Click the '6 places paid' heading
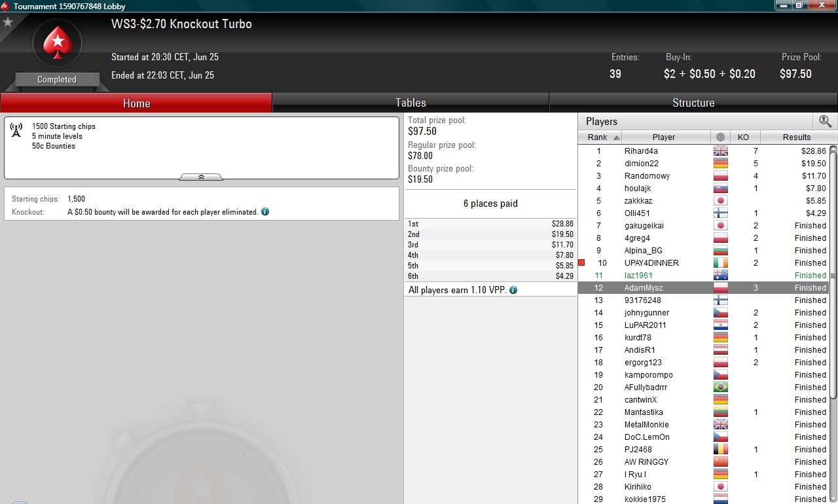This screenshot has height=504, width=838. pyautogui.click(x=490, y=204)
